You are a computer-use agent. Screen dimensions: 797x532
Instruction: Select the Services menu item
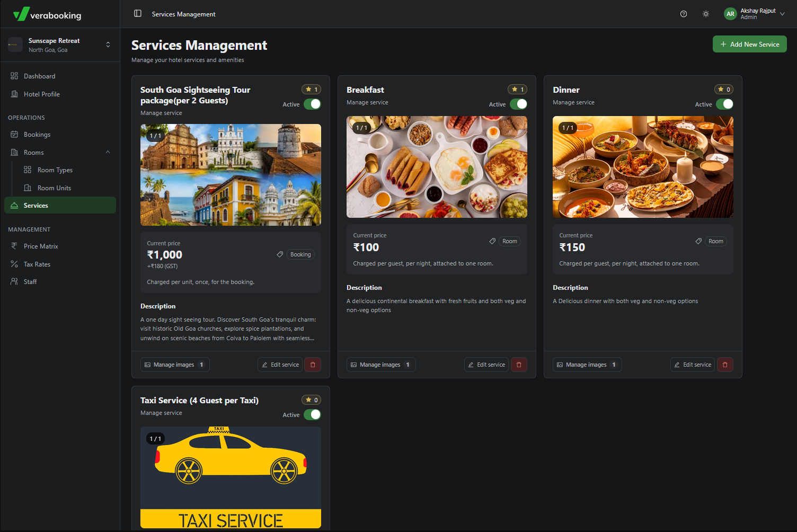60,205
